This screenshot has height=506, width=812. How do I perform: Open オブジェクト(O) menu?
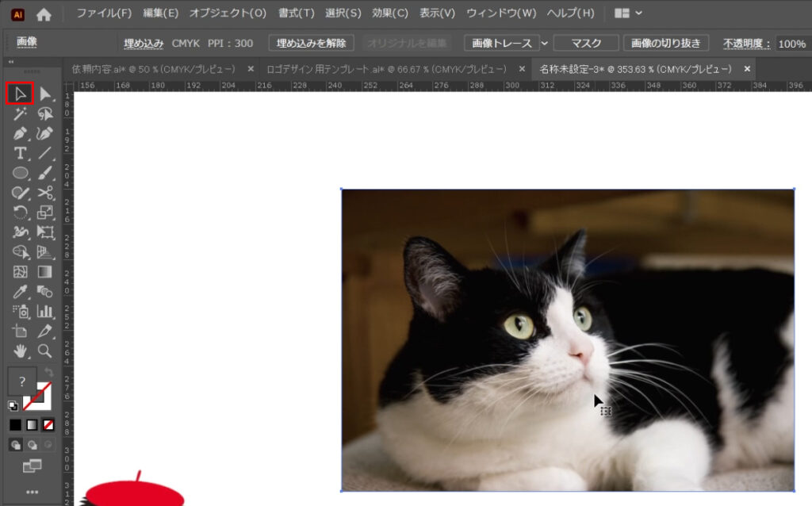228,13
